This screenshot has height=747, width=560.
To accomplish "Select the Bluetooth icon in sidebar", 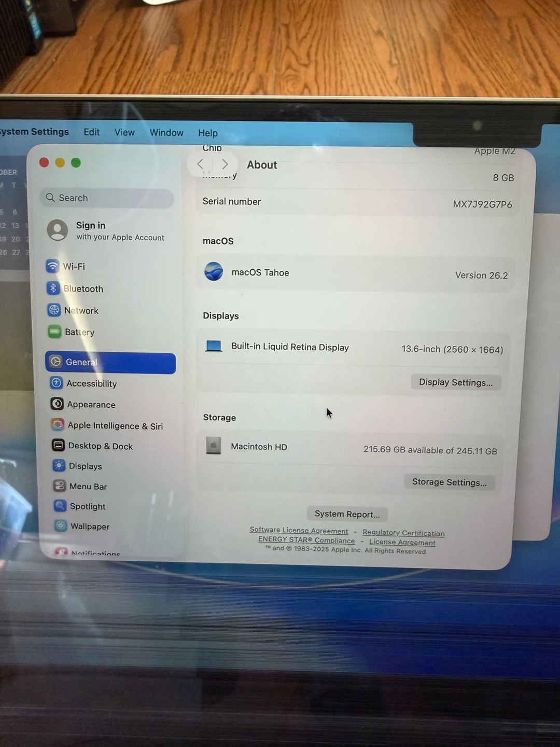I will [53, 288].
